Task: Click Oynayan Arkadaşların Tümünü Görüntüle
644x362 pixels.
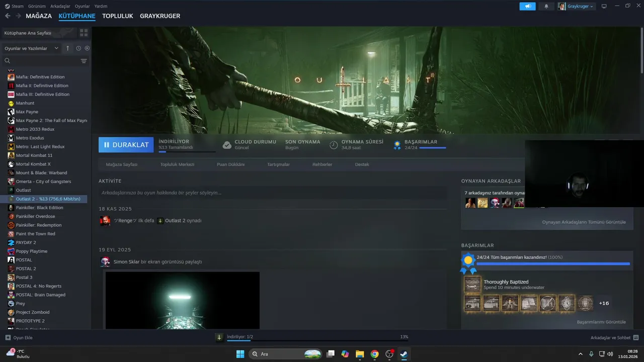Action: coord(584,222)
